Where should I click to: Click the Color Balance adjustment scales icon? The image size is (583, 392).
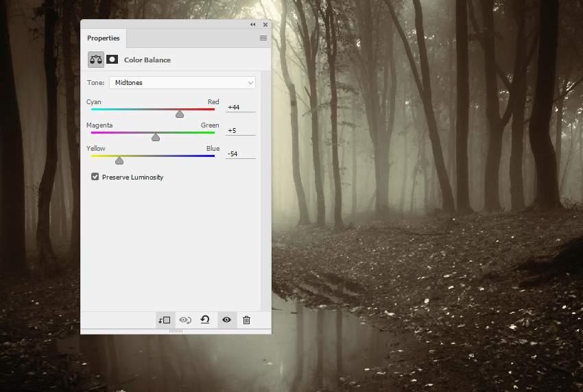click(96, 60)
